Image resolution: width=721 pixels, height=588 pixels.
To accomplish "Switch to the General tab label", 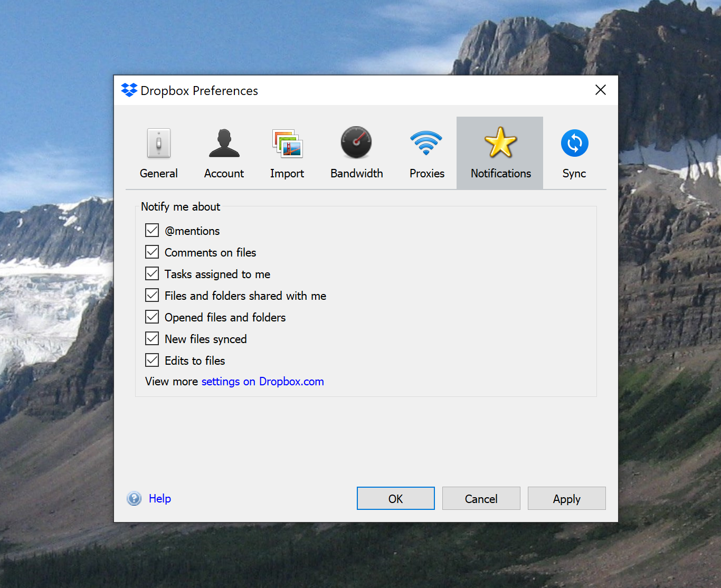I will click(159, 174).
